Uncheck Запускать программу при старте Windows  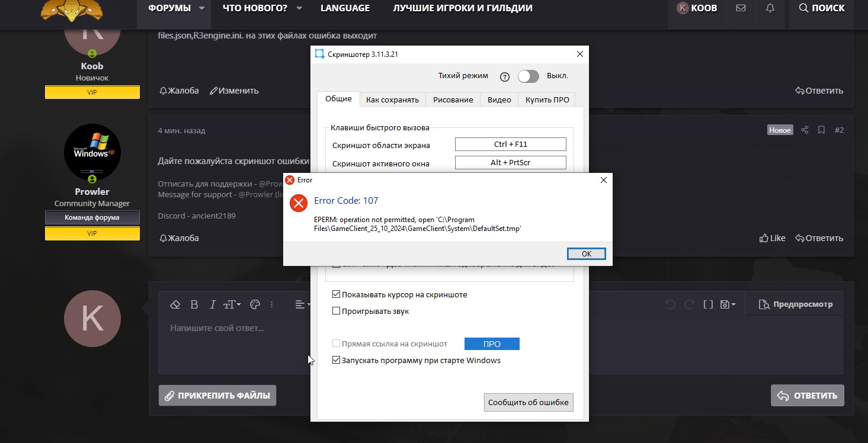(337, 360)
